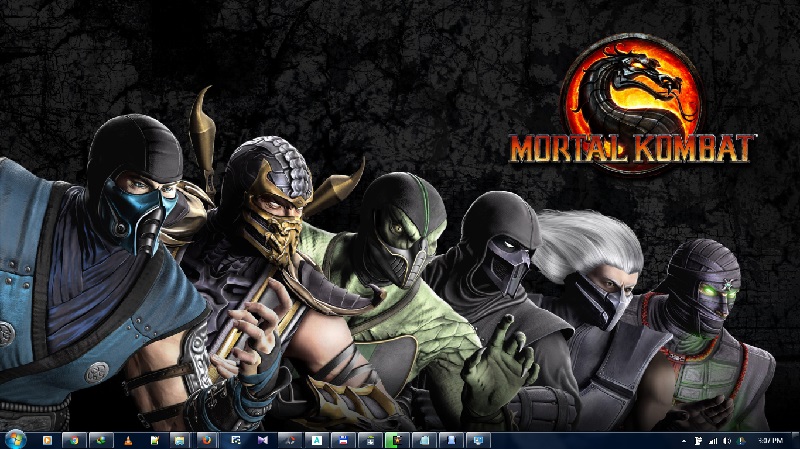Open the green star taskbar icon

tap(397, 440)
